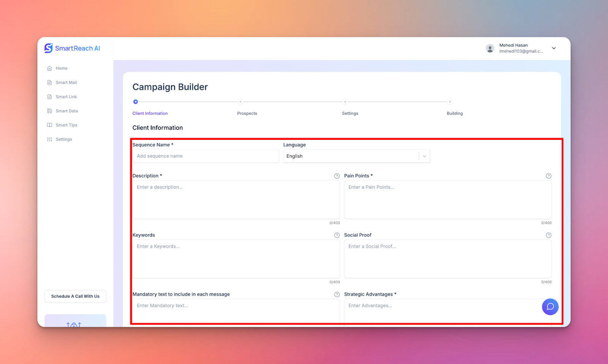608x364 pixels.
Task: Show help for the Keywords field
Action: (337, 235)
